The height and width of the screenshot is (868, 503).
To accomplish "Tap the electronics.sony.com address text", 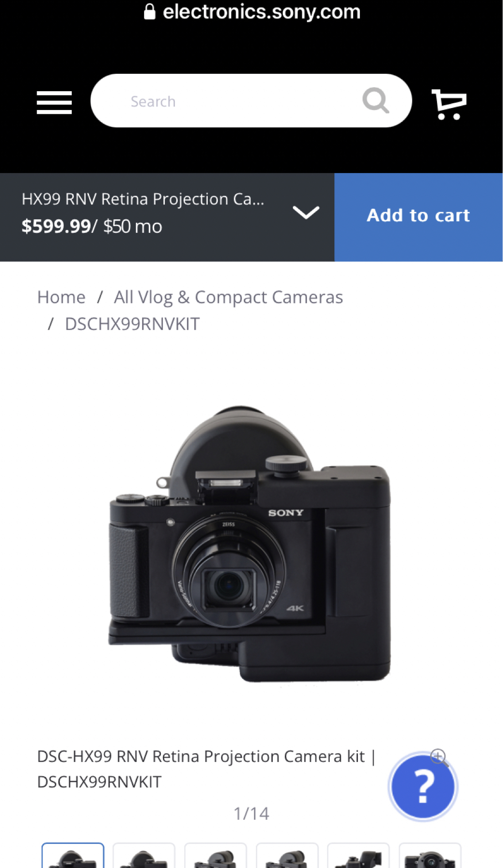I will click(x=262, y=12).
